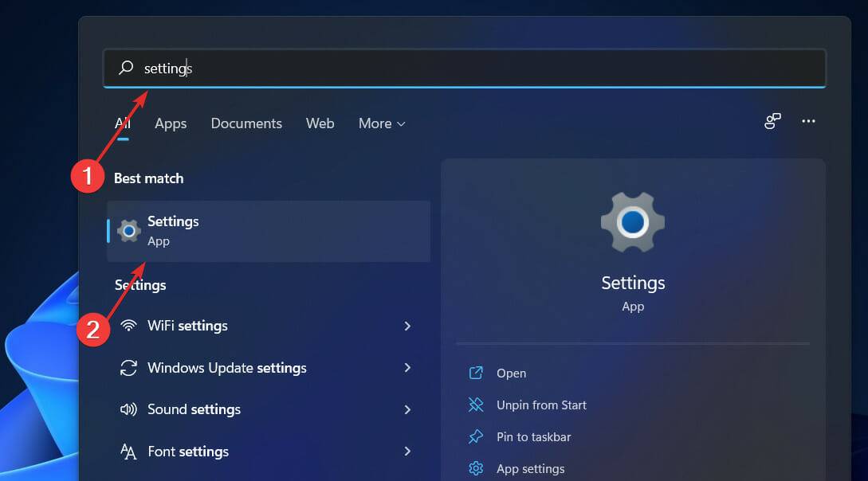Click the WiFi icon in results
Image resolution: width=868 pixels, height=481 pixels.
(x=128, y=326)
